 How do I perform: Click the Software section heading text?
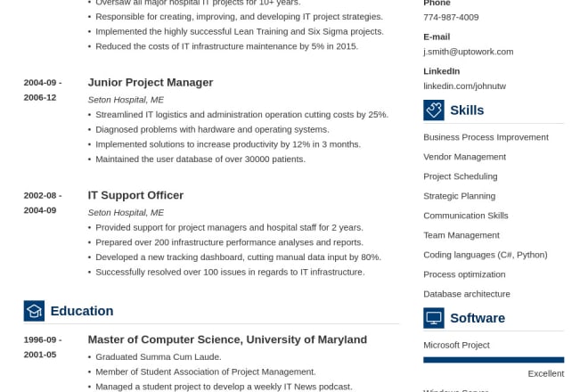click(x=478, y=318)
